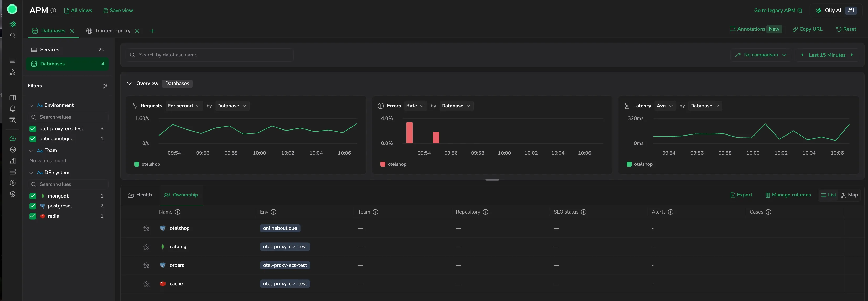
Task: Collapse the DB system filter group
Action: point(31,173)
